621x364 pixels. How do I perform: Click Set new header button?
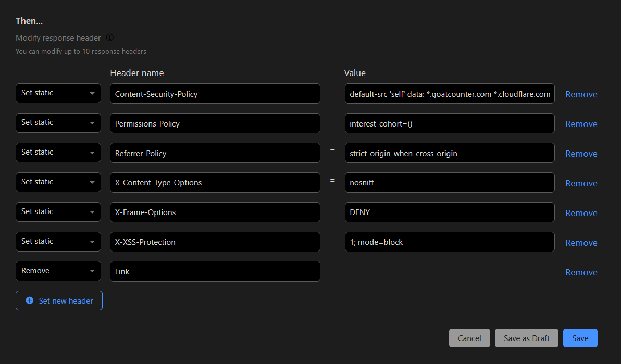click(x=59, y=300)
